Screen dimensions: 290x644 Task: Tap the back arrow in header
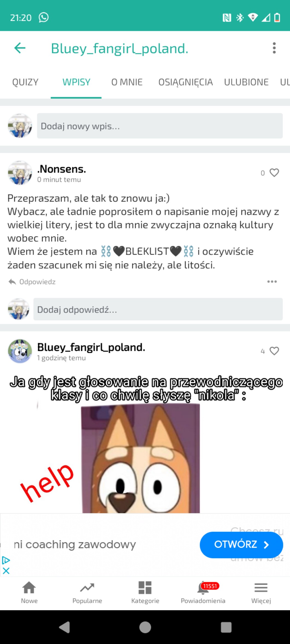[20, 48]
